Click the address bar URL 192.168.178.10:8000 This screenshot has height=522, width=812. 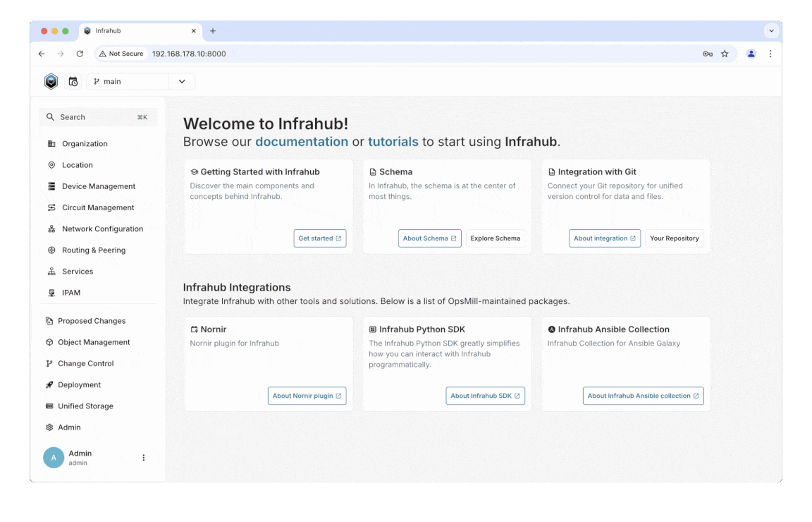click(x=189, y=54)
